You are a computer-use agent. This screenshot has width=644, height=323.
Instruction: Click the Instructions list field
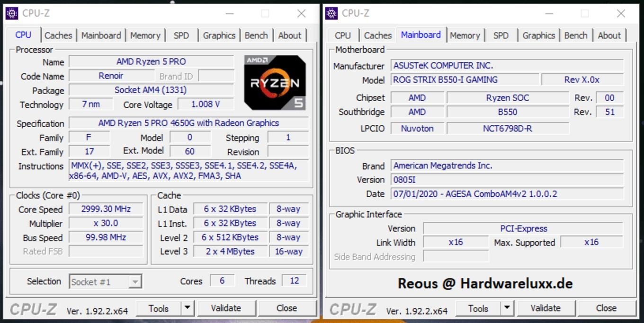tap(188, 171)
